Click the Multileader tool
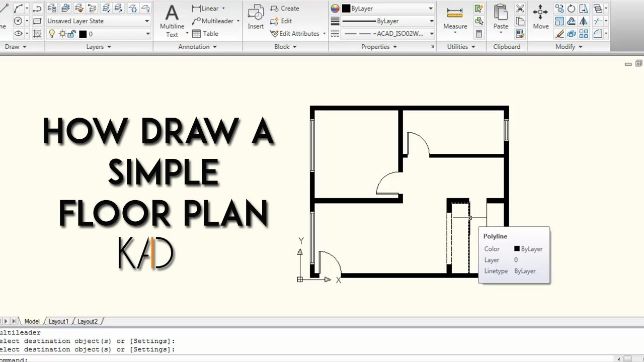The image size is (644, 362). click(x=212, y=21)
